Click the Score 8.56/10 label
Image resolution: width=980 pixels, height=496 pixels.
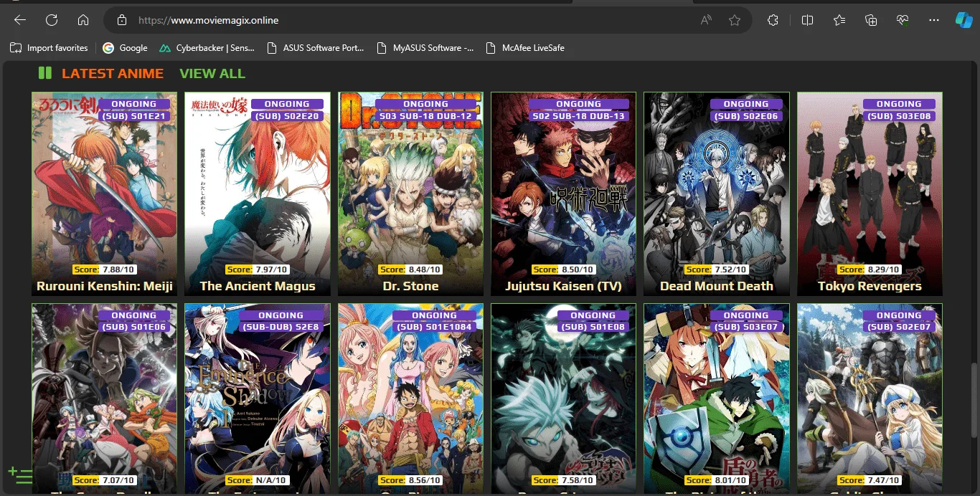410,480
